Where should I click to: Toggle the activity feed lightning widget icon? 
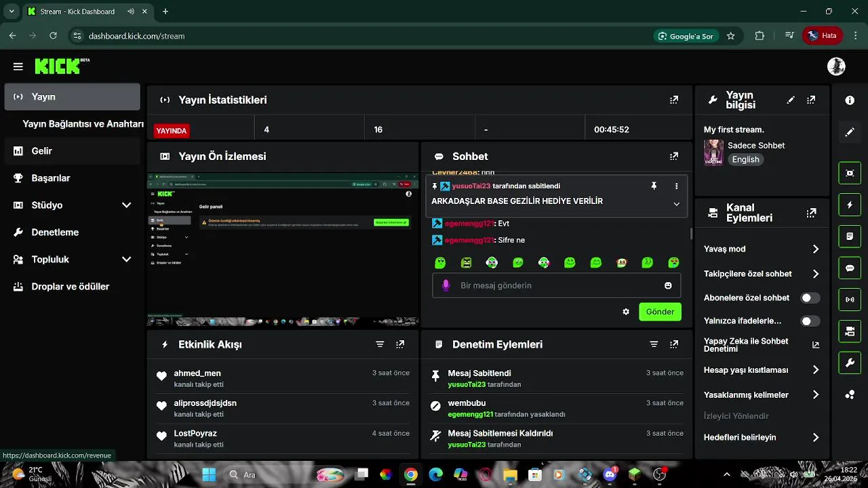pos(850,205)
